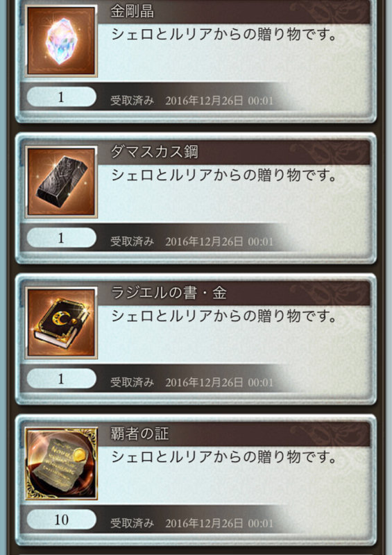Click quantity badge 1 under ダマスカス鋼
392x555 pixels.
point(61,237)
